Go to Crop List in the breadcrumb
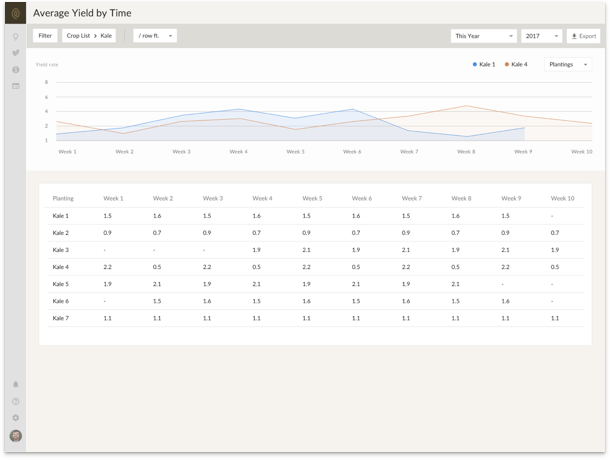This screenshot has width=610, height=460. (x=78, y=36)
